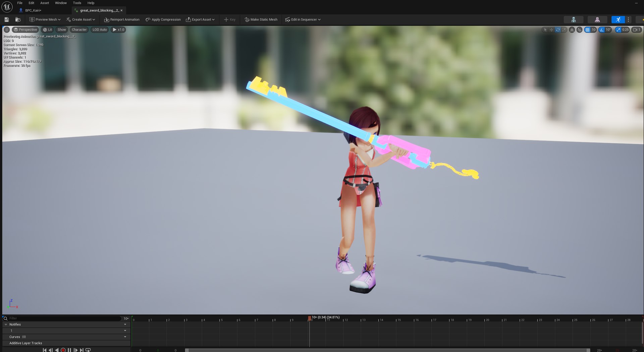Click the Make Static Mesh button
The height and width of the screenshot is (352, 644).
pyautogui.click(x=261, y=19)
